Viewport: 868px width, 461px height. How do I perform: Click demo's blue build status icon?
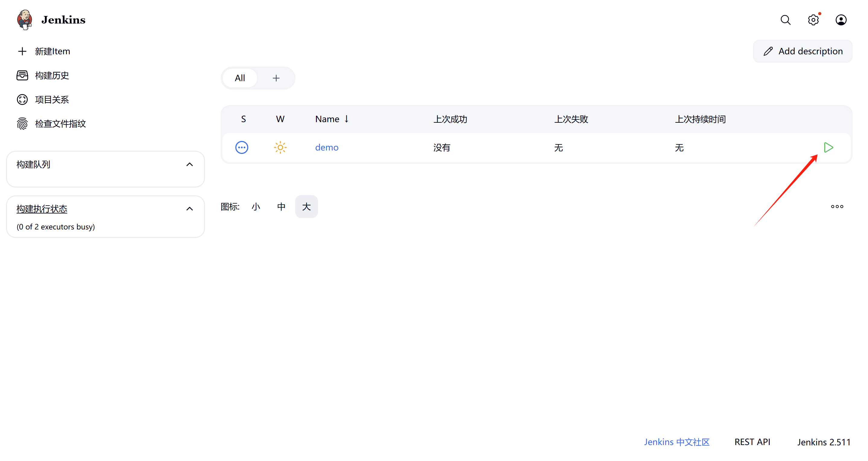click(241, 147)
